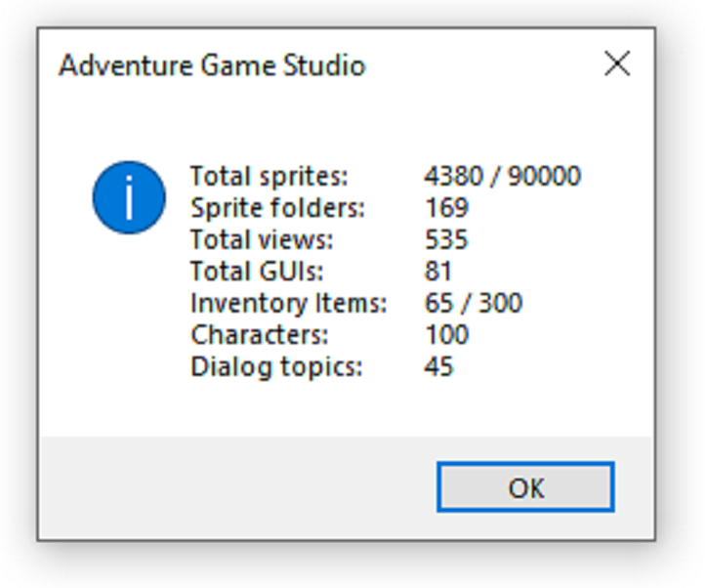Click the Dialog topics label
Screen dimensions: 705x588
[x=276, y=367]
